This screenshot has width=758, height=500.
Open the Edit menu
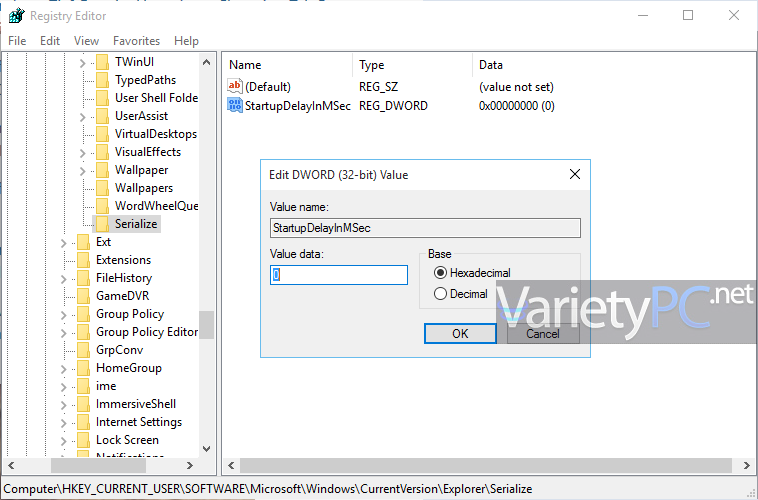pos(50,41)
